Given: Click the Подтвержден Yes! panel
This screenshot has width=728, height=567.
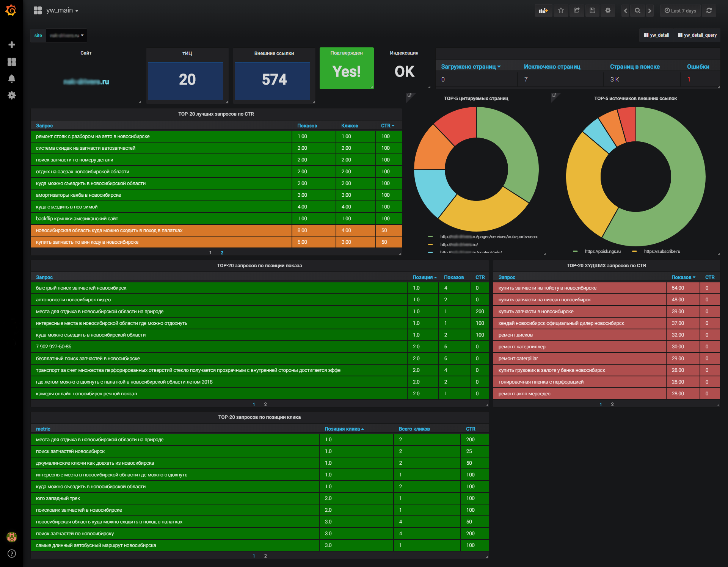Looking at the screenshot, I should point(347,68).
